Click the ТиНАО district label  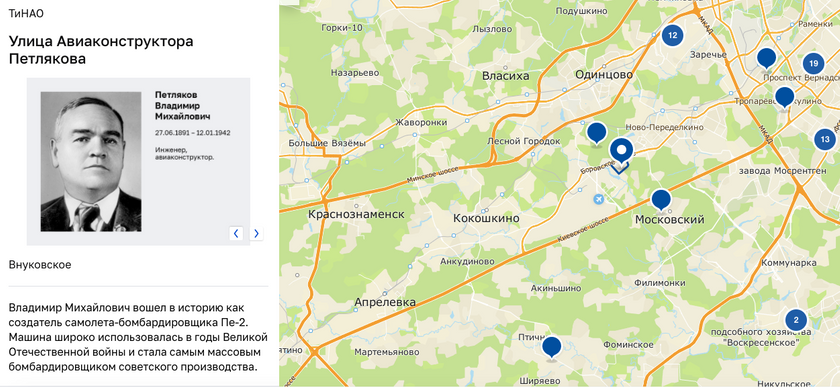(26, 13)
